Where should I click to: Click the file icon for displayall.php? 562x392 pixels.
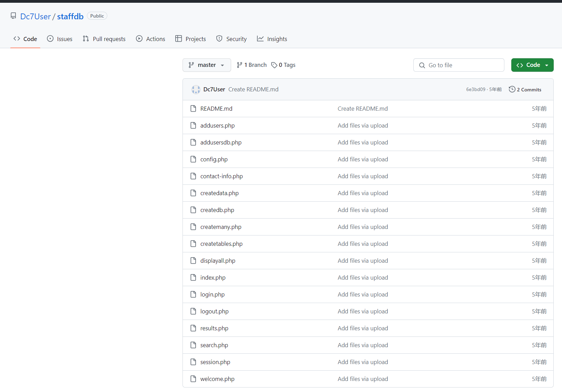point(193,261)
